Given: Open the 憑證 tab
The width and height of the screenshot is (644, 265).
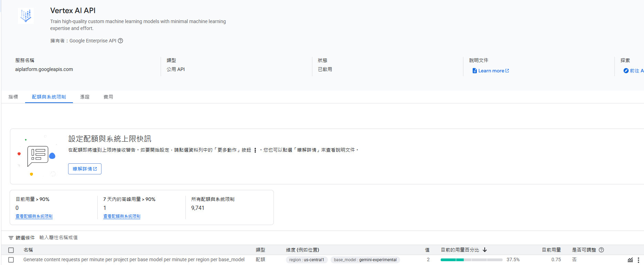Looking at the screenshot, I should 85,97.
